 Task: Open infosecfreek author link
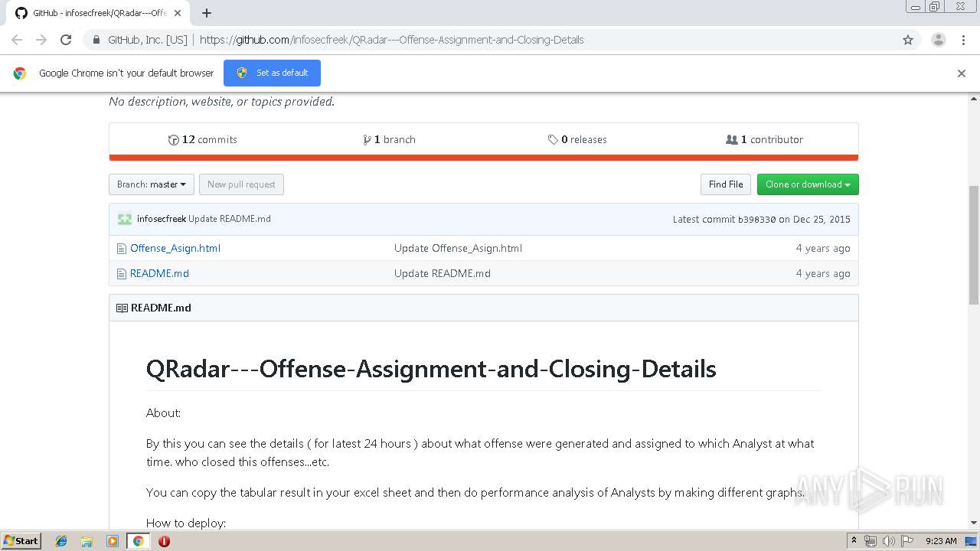[162, 219]
